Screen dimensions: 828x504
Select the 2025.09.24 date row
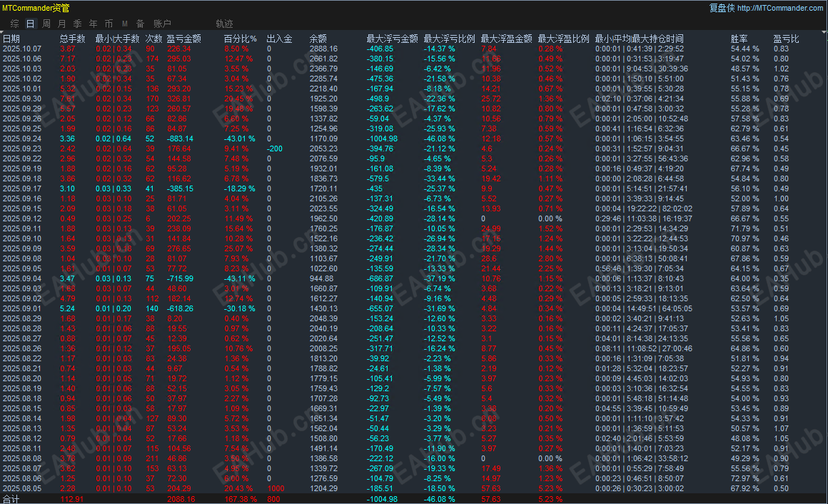[21, 138]
